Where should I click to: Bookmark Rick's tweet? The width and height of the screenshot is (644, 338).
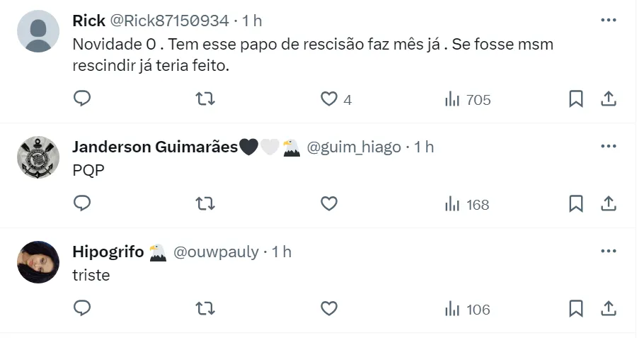[576, 99]
